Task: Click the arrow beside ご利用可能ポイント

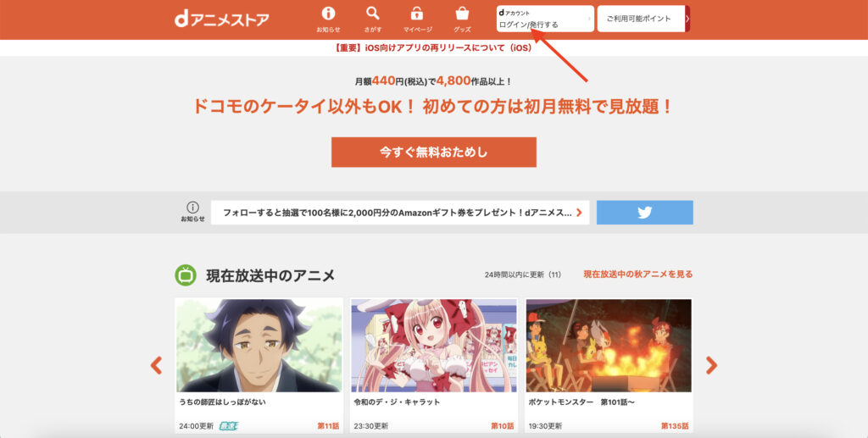Action: 687,19
